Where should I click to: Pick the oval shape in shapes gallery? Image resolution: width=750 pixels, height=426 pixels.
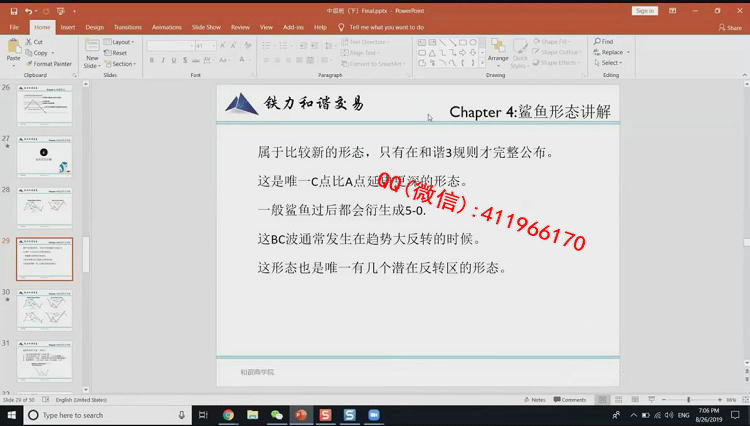(473, 43)
